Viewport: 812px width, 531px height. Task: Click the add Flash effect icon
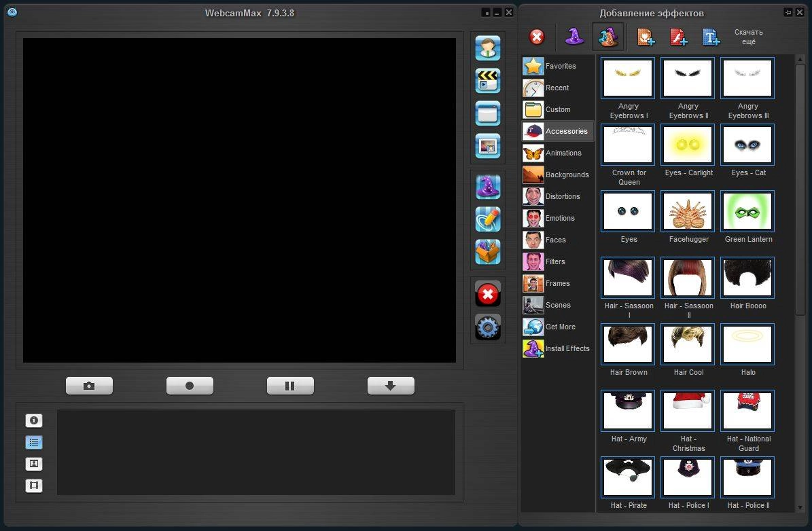(678, 37)
